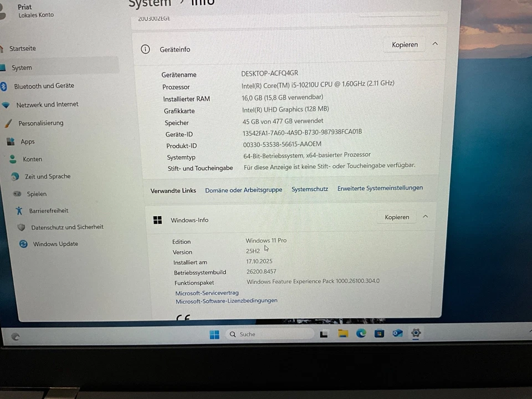This screenshot has width=532, height=399.
Task: Open Microsoft-Software-Lizenzbedingungen link
Action: tap(226, 301)
